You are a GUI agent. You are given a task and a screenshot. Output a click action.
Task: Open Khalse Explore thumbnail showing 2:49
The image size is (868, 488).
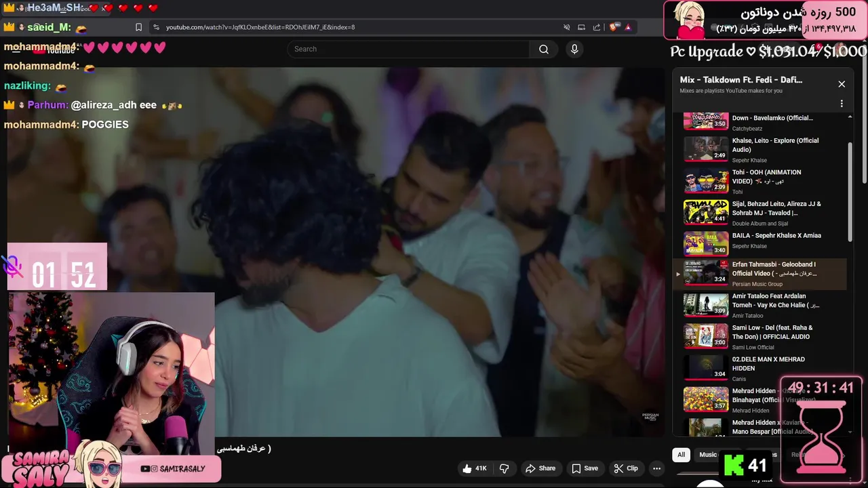tap(706, 149)
